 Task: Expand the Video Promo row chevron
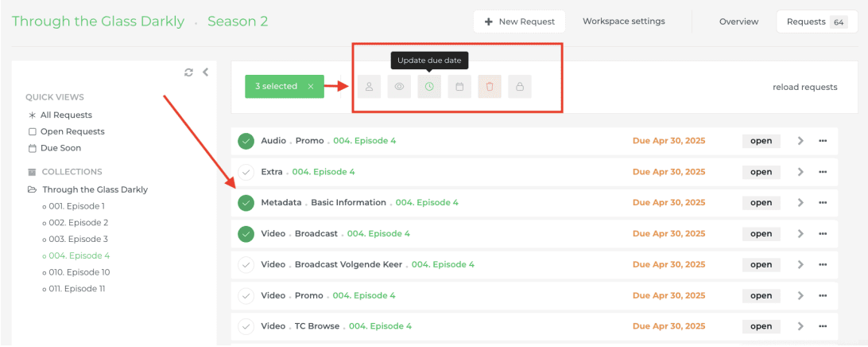[800, 295]
